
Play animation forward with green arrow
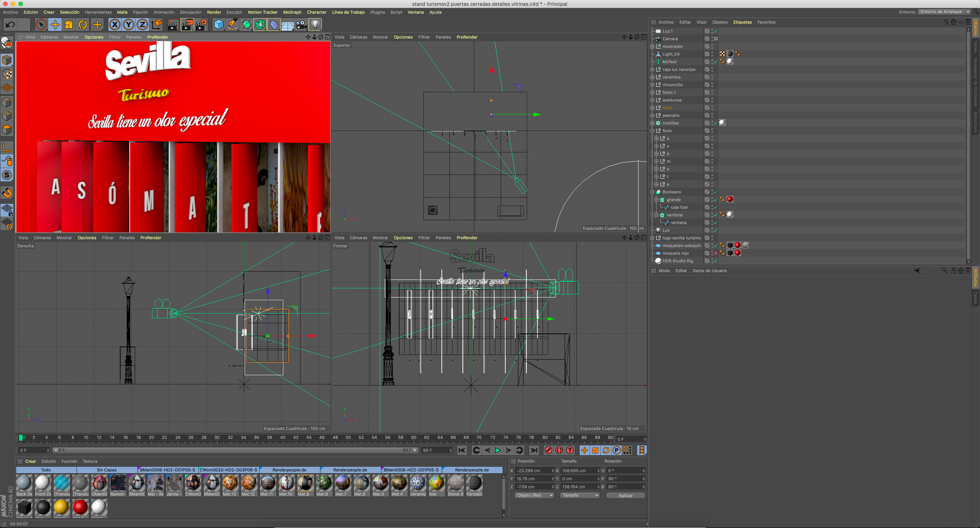pyautogui.click(x=497, y=450)
